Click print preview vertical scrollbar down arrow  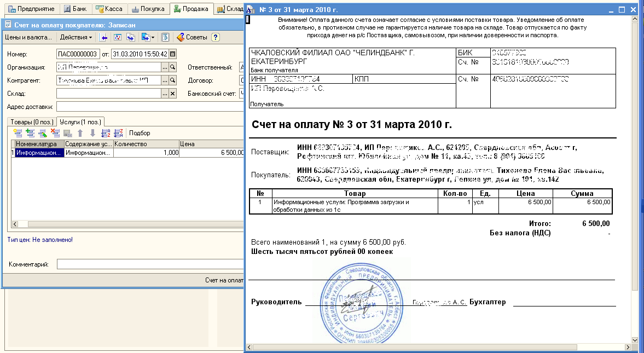point(635,341)
